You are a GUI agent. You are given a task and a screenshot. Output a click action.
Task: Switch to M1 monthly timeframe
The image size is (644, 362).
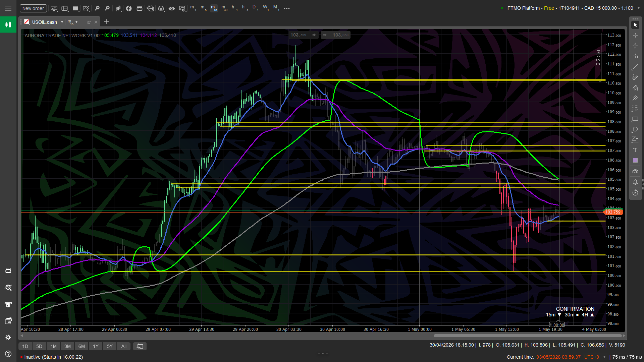point(276,8)
